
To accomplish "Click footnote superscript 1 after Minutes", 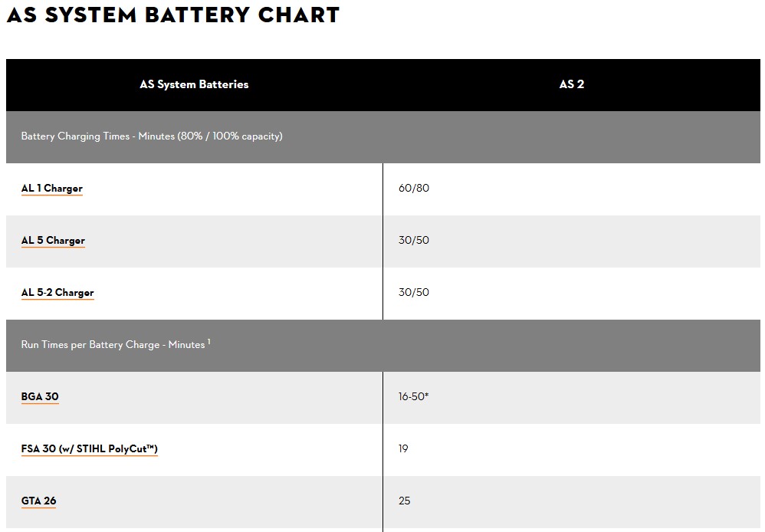I will (x=208, y=342).
